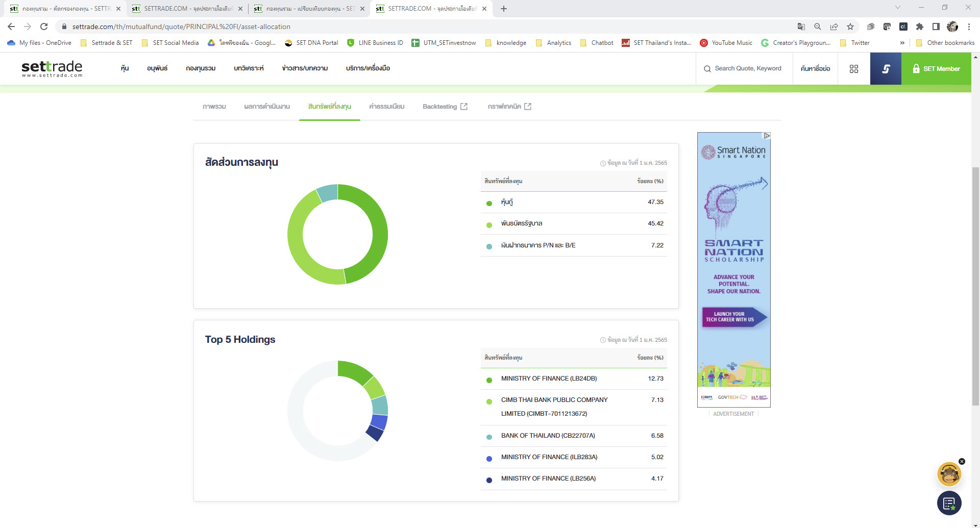Click the share icon in the address bar
This screenshot has width=980, height=528.
click(834, 26)
